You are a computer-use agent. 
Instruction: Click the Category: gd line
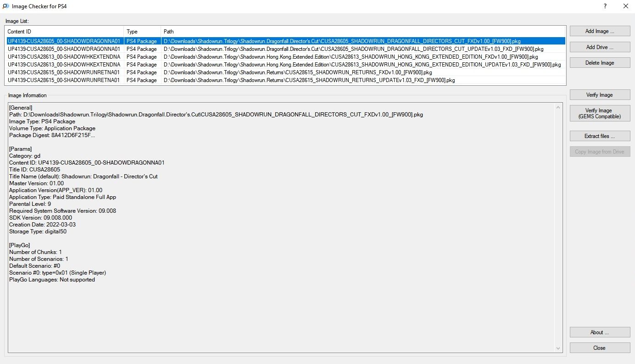25,156
